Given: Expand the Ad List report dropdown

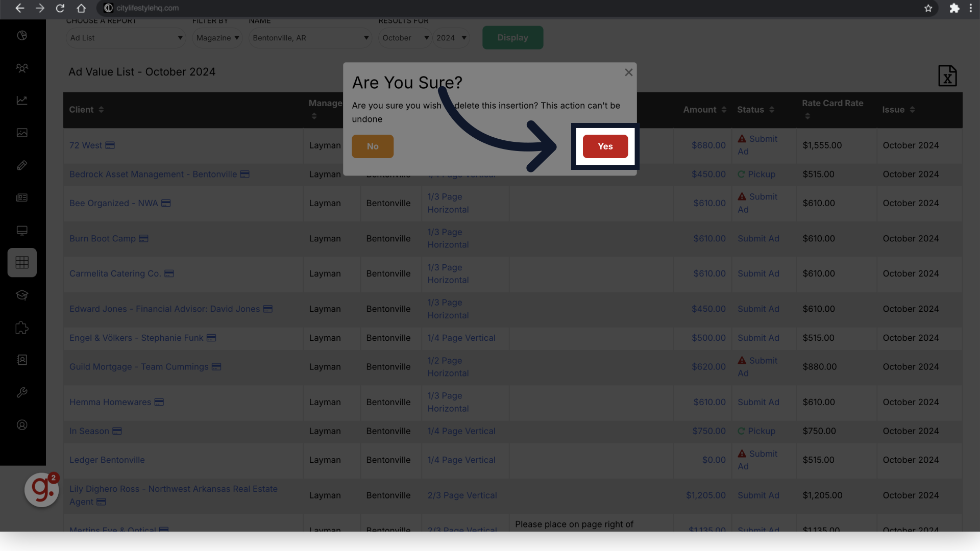Looking at the screenshot, I should tap(126, 38).
